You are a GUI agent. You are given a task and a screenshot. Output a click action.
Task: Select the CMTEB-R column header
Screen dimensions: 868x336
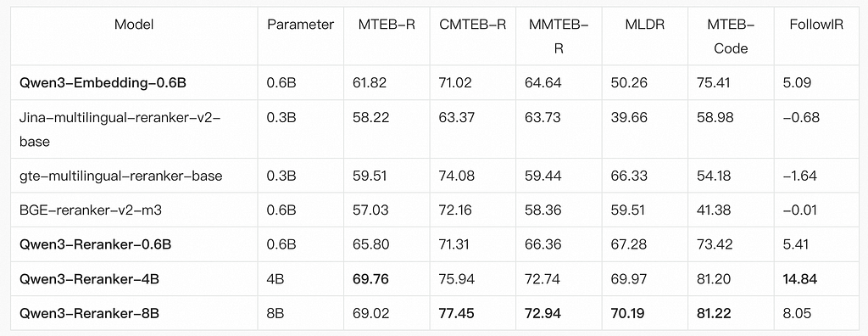[473, 25]
